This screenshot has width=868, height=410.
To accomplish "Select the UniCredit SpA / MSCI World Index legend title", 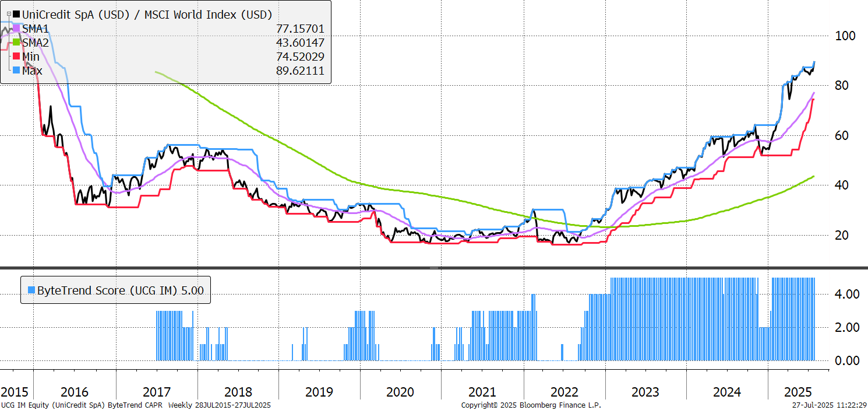I will pyautogui.click(x=147, y=15).
